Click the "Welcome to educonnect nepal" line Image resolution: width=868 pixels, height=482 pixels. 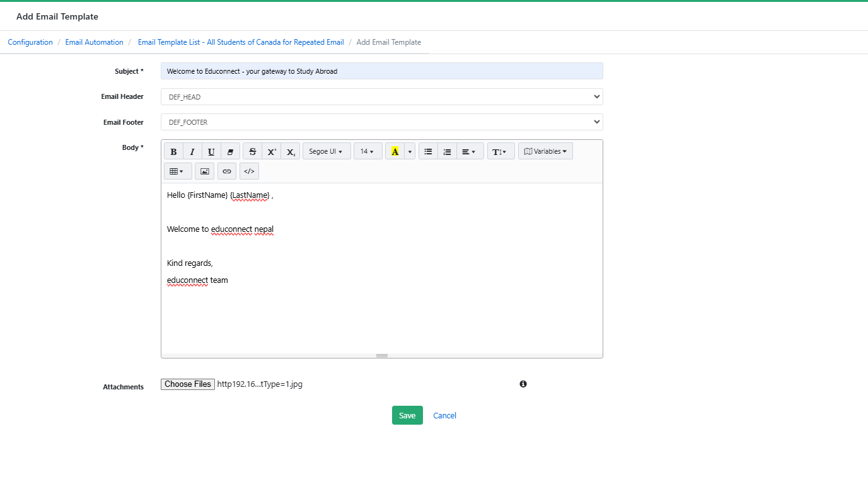[220, 229]
